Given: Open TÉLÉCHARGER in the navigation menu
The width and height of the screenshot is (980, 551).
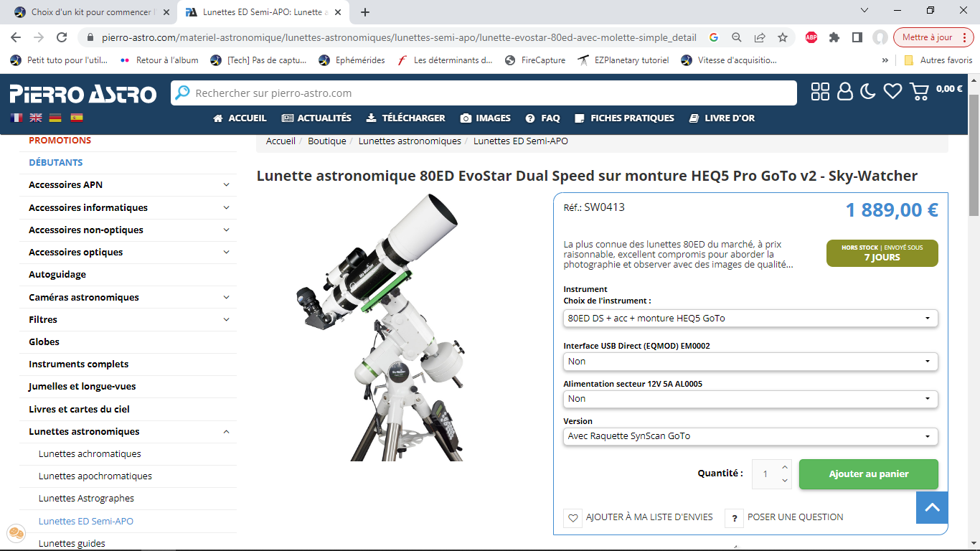Looking at the screenshot, I should (405, 118).
